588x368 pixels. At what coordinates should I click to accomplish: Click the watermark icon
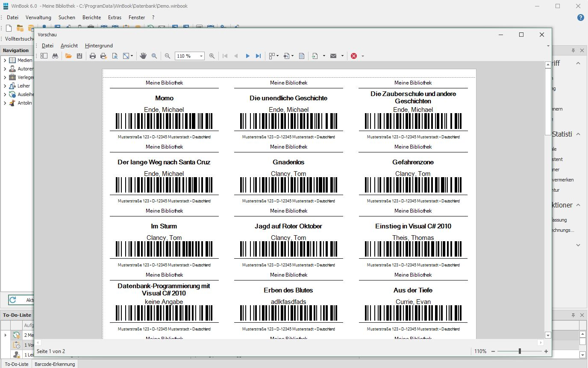302,56
